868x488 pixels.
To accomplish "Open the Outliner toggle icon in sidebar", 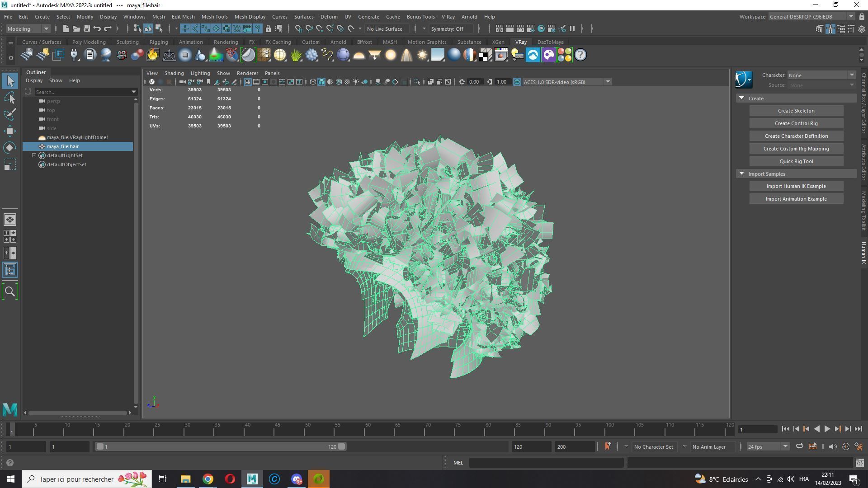I will 9,270.
